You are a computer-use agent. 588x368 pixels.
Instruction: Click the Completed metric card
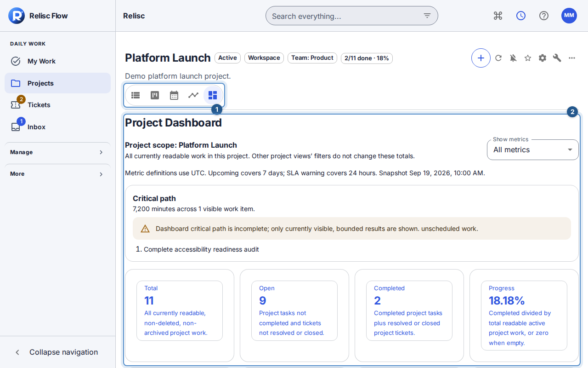409,311
